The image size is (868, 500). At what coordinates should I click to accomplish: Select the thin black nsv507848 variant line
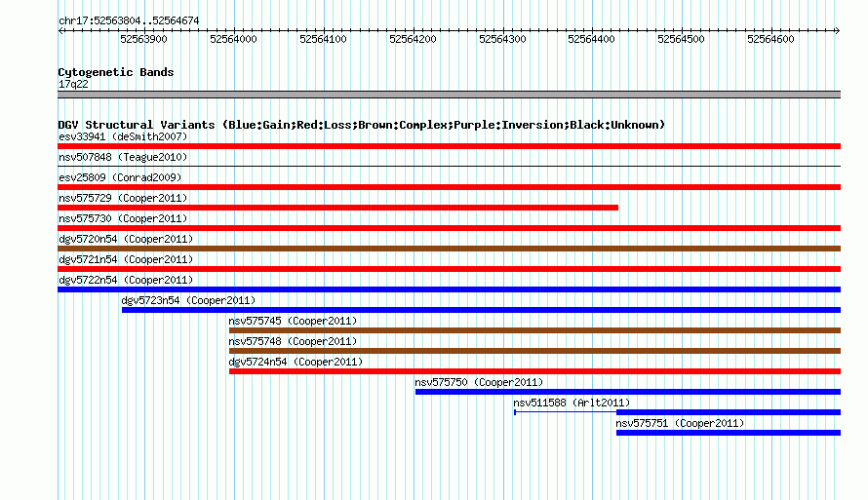tap(449, 166)
